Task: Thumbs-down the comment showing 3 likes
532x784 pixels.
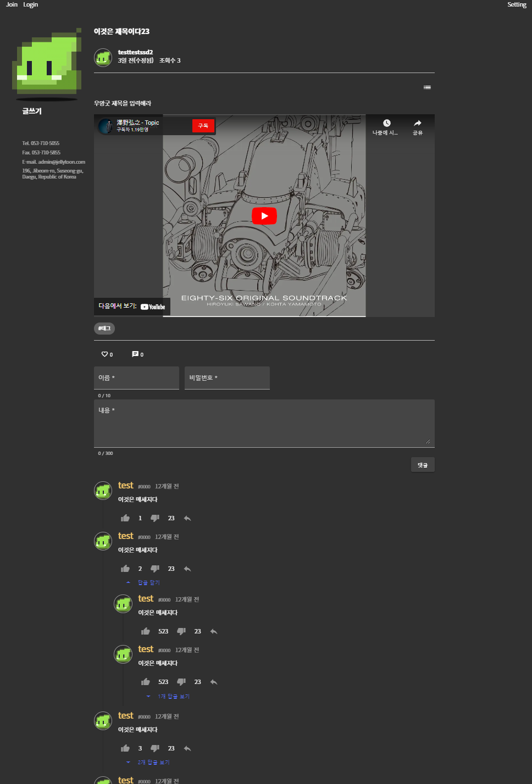Action: coord(155,748)
